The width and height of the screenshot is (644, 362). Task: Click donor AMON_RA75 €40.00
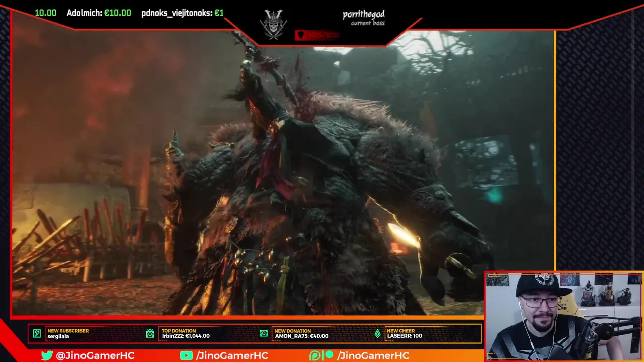click(x=301, y=336)
